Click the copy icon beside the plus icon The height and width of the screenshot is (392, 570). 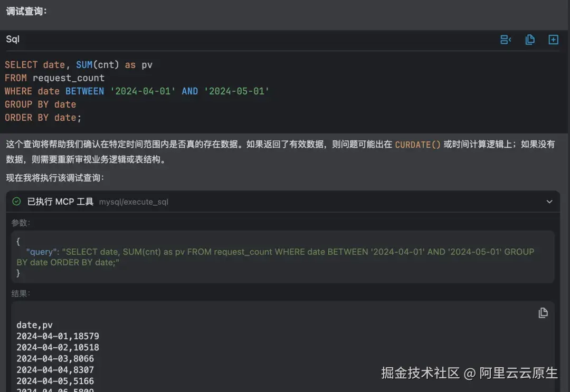(x=530, y=39)
